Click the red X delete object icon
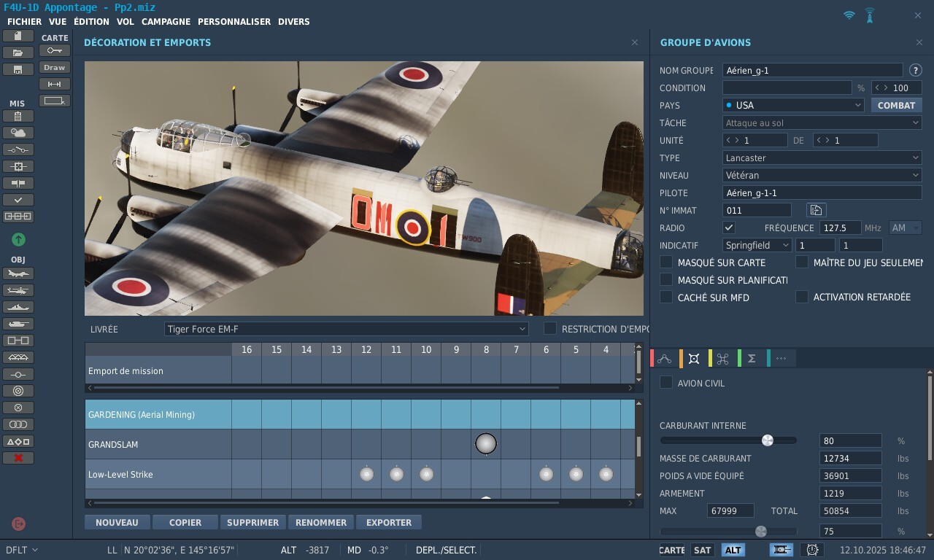This screenshot has height=560, width=934. [x=18, y=458]
